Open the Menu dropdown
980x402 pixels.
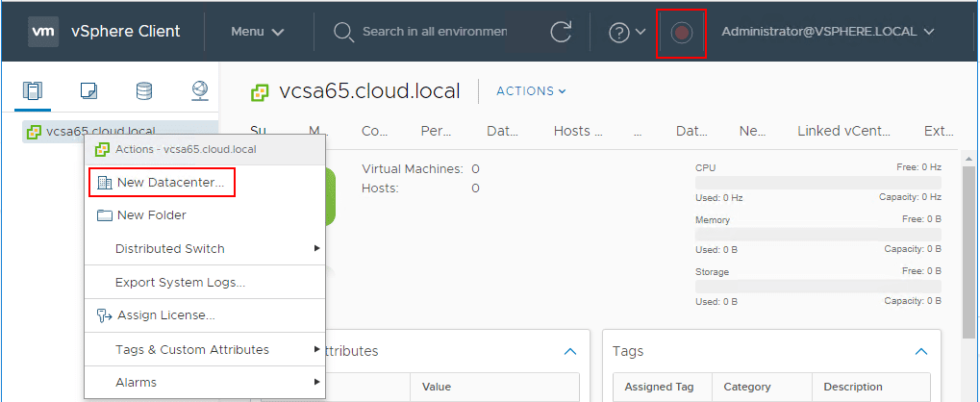pos(257,32)
